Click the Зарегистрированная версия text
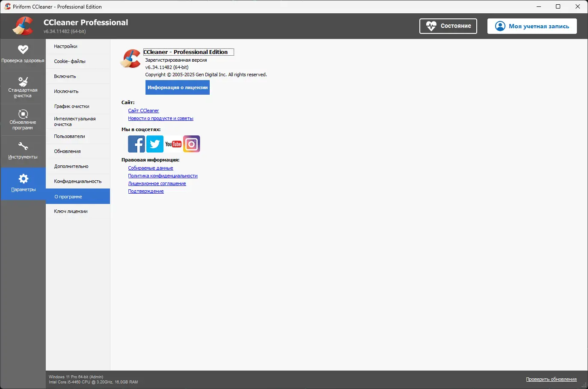Viewport: 588px width, 389px height. 176,60
